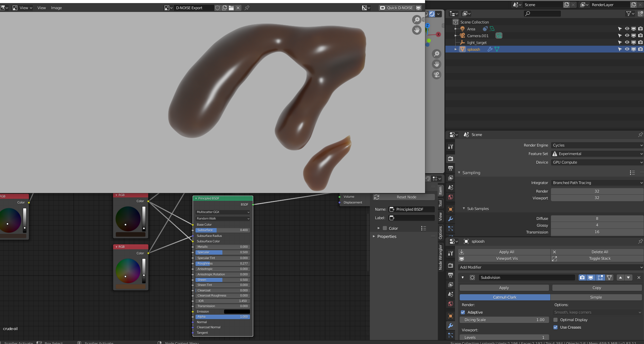
Task: Open the Random Walk subsurface method dropdown
Action: [223, 219]
